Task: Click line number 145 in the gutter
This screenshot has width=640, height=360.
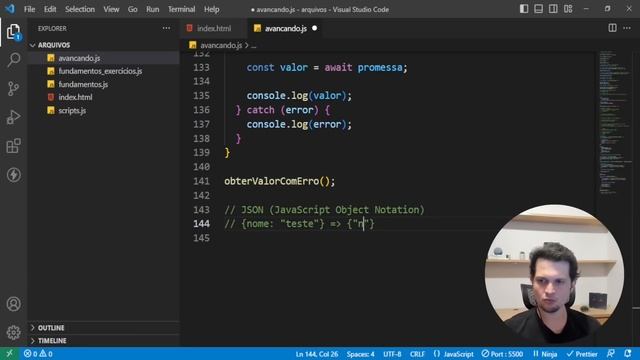Action: click(x=201, y=238)
